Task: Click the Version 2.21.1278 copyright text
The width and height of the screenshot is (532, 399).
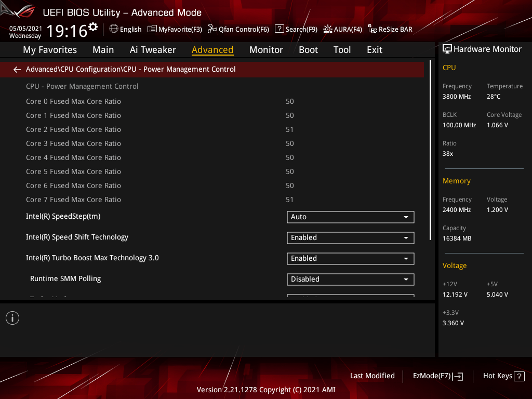Action: 266,390
